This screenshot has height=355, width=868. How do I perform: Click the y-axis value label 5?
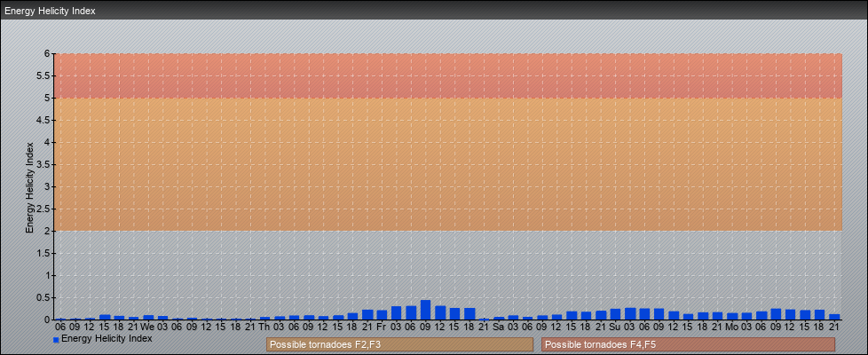47,98
